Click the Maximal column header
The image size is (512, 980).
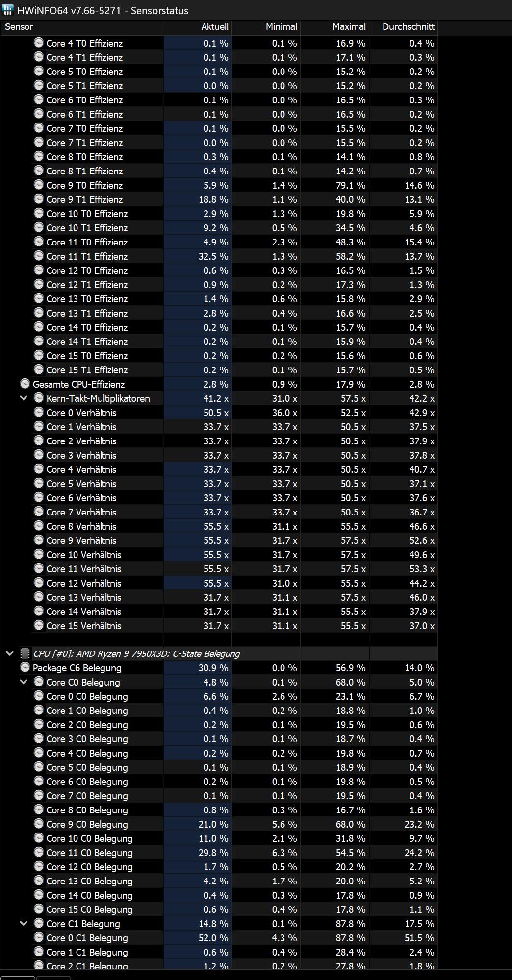pos(334,27)
